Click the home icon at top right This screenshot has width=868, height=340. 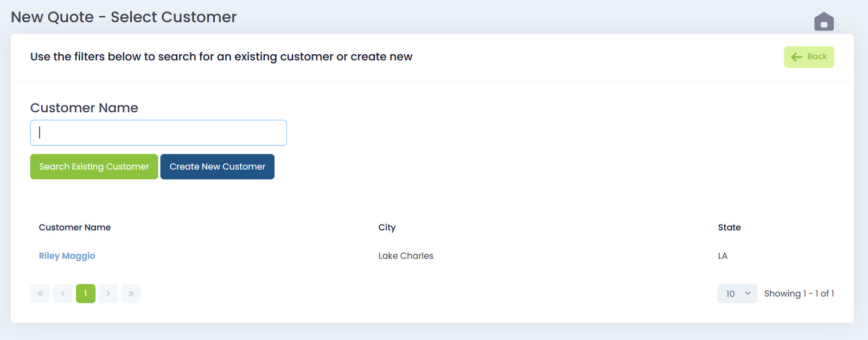click(x=824, y=22)
